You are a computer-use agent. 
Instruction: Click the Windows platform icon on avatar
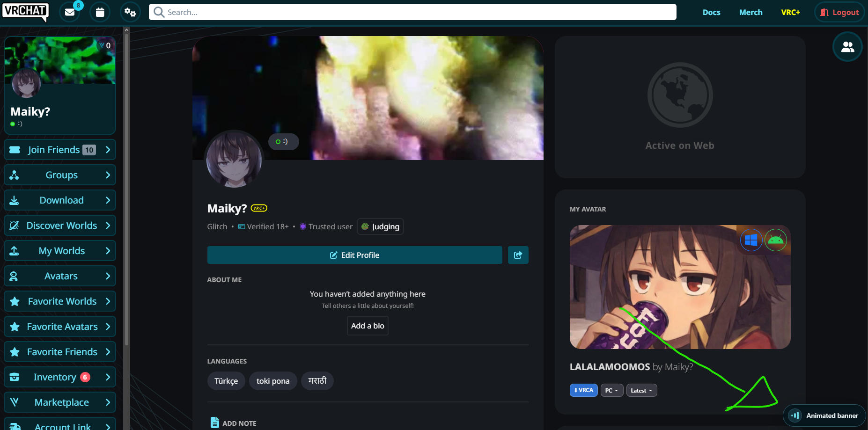coord(751,240)
